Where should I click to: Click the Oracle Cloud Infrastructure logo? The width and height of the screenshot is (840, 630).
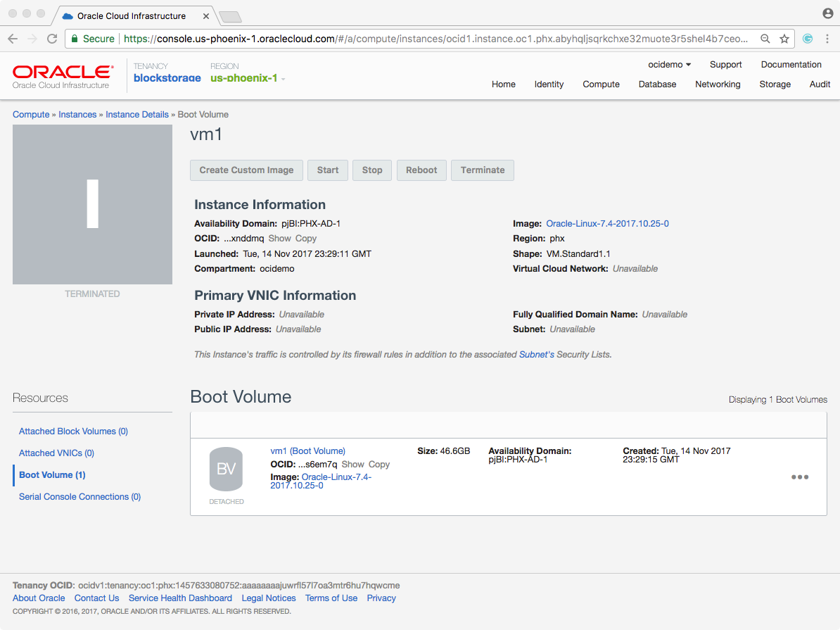click(63, 76)
